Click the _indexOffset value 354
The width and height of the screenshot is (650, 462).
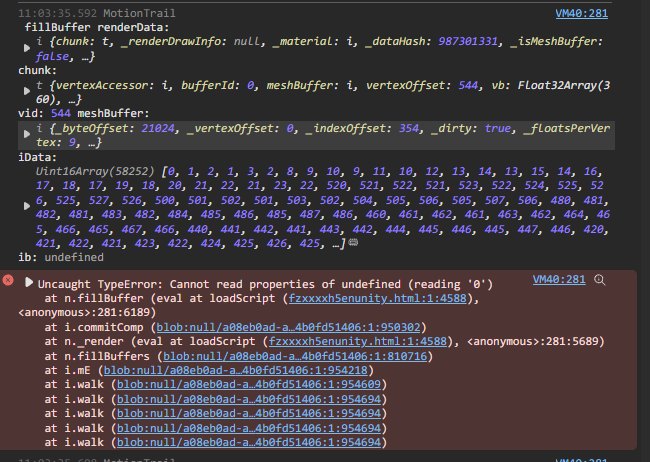tap(409, 128)
